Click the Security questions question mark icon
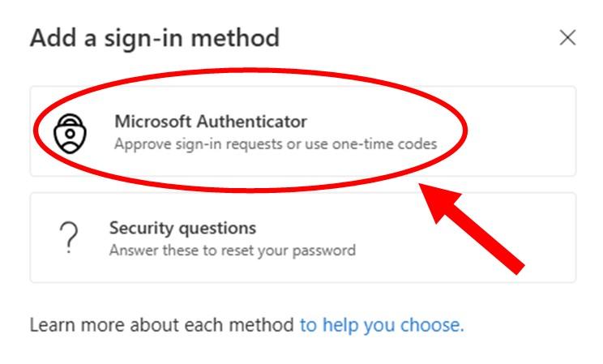 tap(70, 238)
